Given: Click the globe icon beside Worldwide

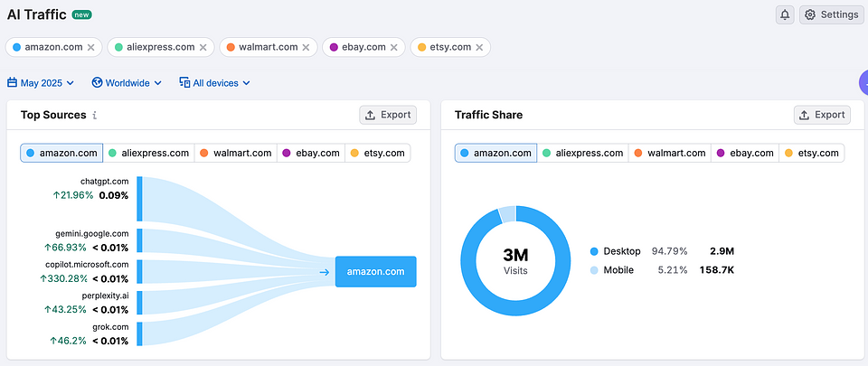Looking at the screenshot, I should click(x=98, y=83).
